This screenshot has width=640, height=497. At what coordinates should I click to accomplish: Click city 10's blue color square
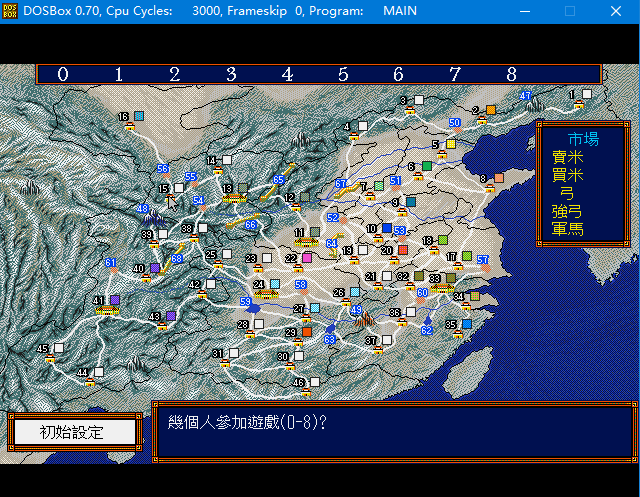pos(387,228)
